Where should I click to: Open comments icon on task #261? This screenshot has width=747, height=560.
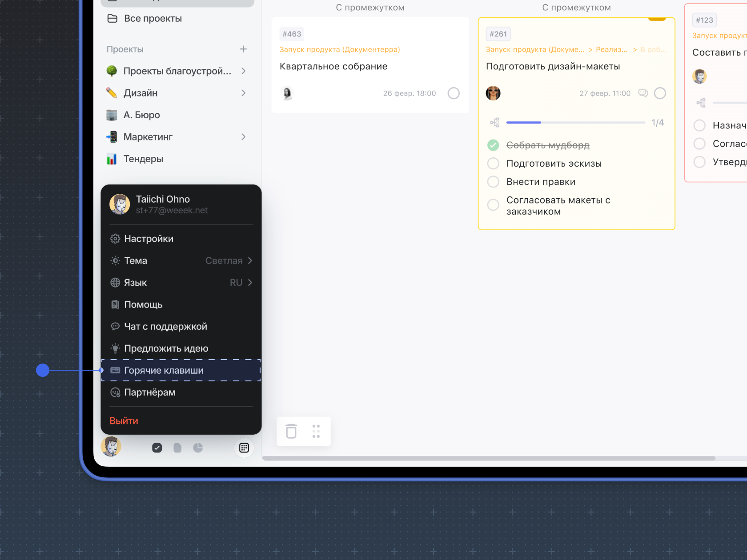643,93
